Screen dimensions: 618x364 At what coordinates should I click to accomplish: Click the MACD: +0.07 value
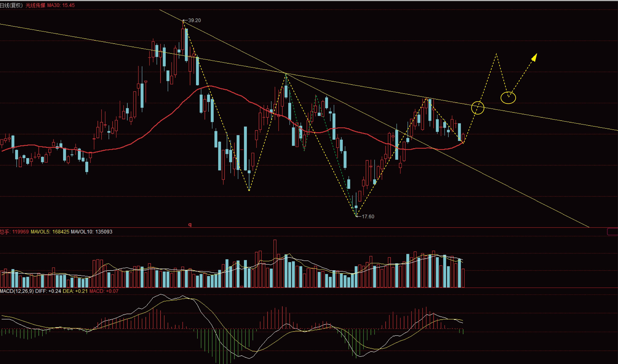pyautogui.click(x=104, y=291)
